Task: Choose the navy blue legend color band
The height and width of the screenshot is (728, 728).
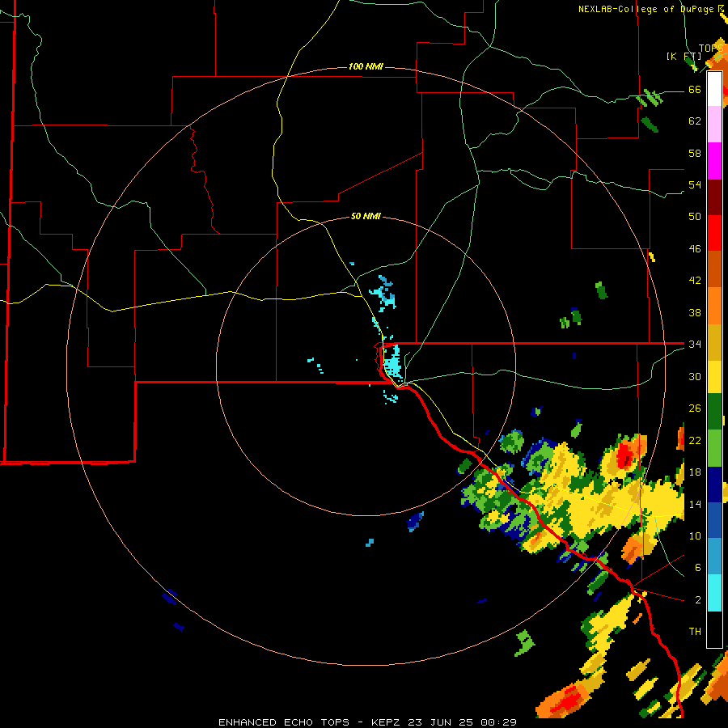Action: click(x=714, y=485)
